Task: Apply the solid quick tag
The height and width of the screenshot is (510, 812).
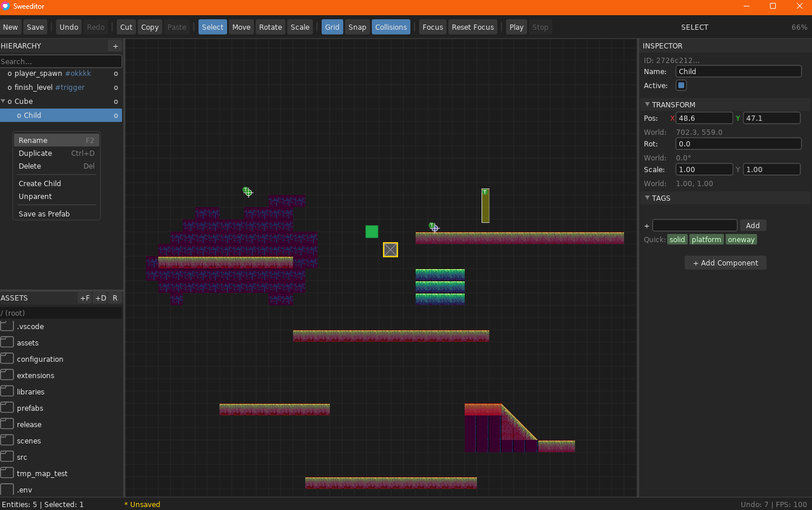Action: (677, 240)
